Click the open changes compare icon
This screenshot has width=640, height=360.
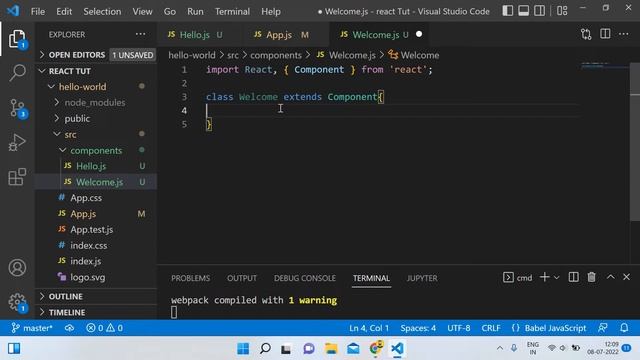pos(586,34)
